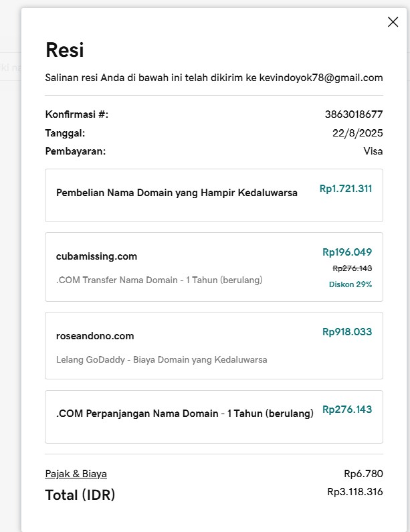Screen dimensions: 410x532
Task: Click the Lelang GoDaddy description text
Action: pyautogui.click(x=161, y=359)
